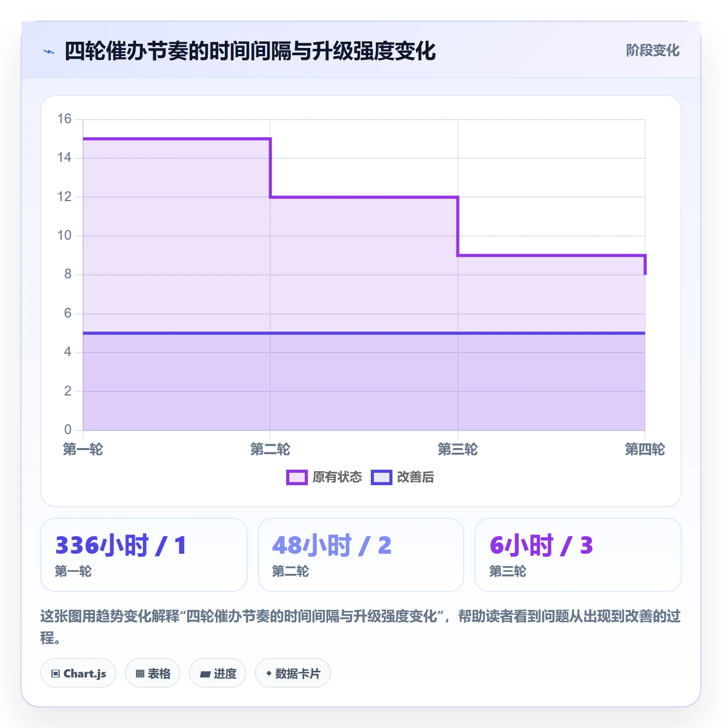
Task: Click the diamond icon in the 数据卡片 chip
Action: coord(269,673)
